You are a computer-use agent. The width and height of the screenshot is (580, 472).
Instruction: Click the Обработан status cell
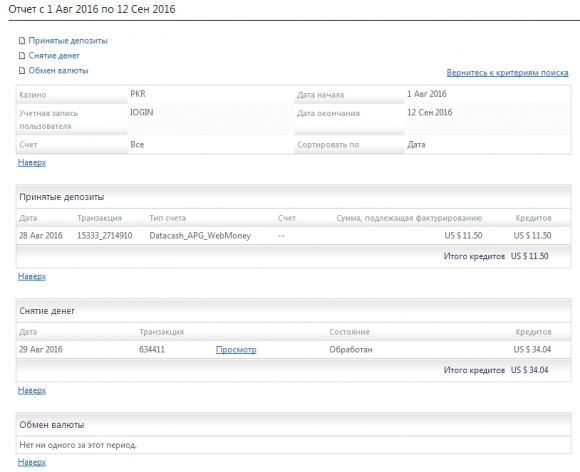click(x=351, y=350)
